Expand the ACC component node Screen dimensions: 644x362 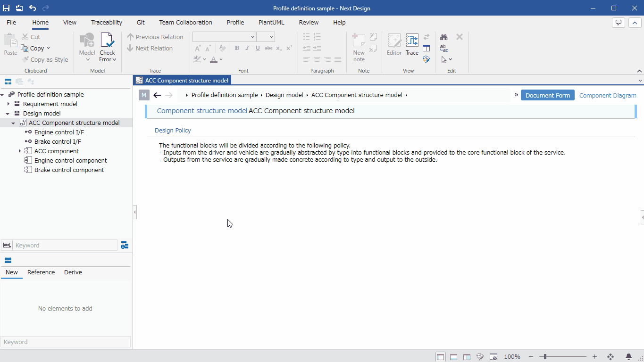[x=19, y=151]
